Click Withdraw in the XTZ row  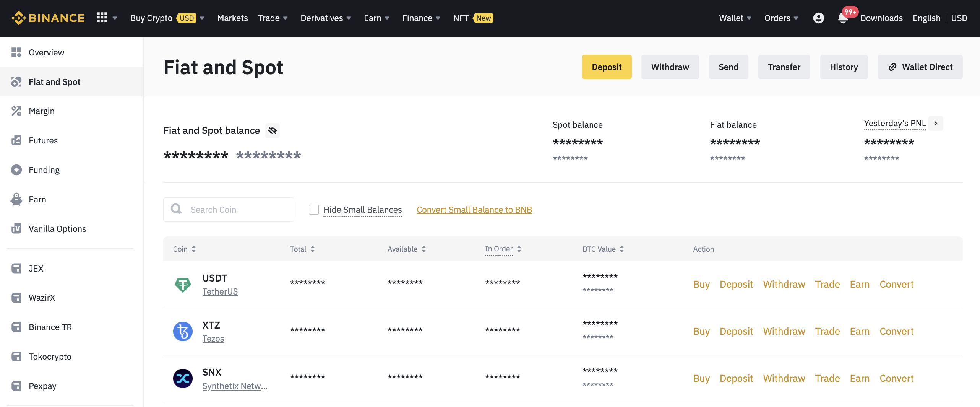(x=784, y=331)
